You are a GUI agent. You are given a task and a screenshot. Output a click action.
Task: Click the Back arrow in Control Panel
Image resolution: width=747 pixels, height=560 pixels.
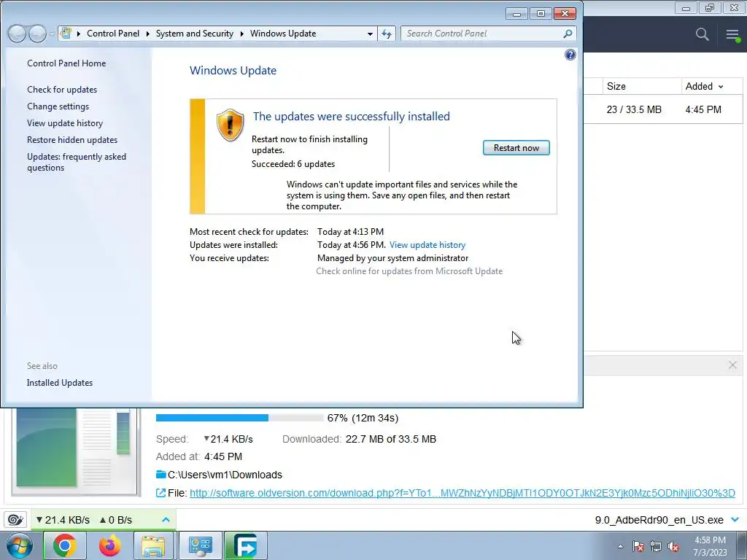17,34
